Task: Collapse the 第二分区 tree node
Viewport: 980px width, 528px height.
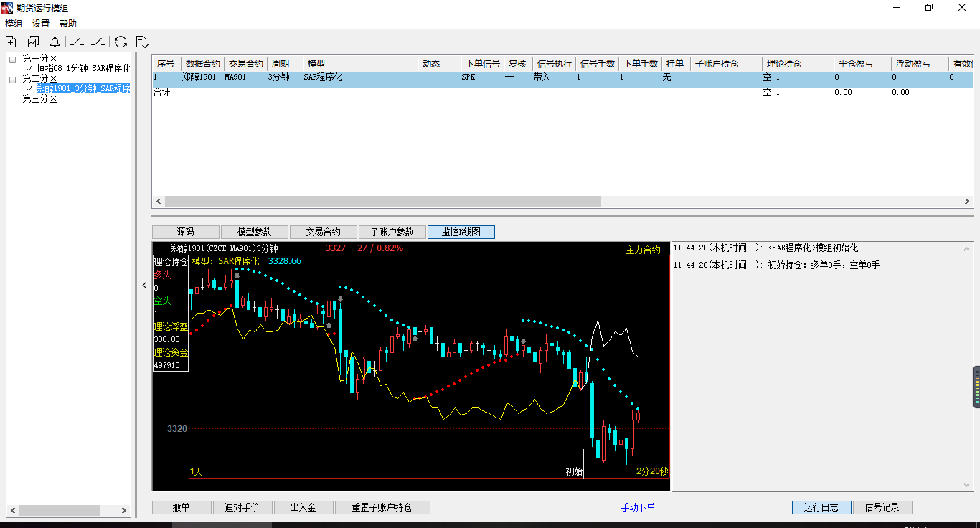Action: (13, 79)
